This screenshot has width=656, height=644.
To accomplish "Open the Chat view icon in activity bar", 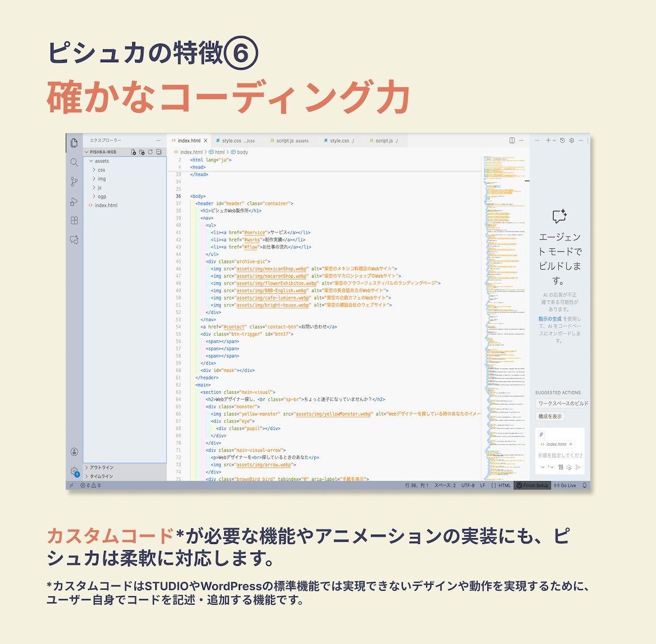I will pos(74,240).
